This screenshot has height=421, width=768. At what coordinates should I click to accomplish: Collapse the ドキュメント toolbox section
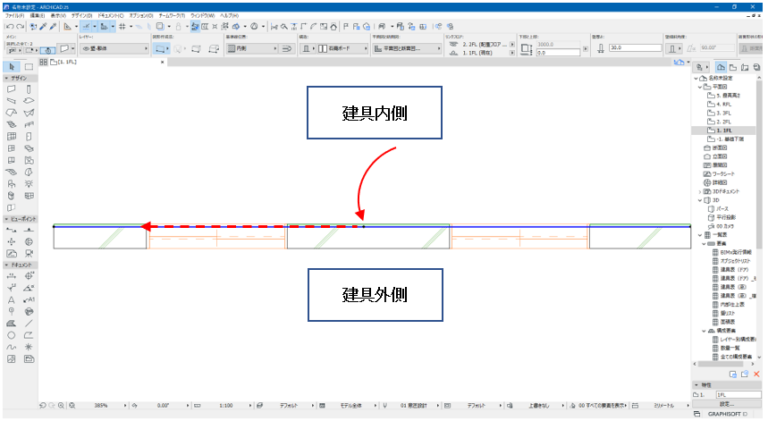[x=6, y=264]
